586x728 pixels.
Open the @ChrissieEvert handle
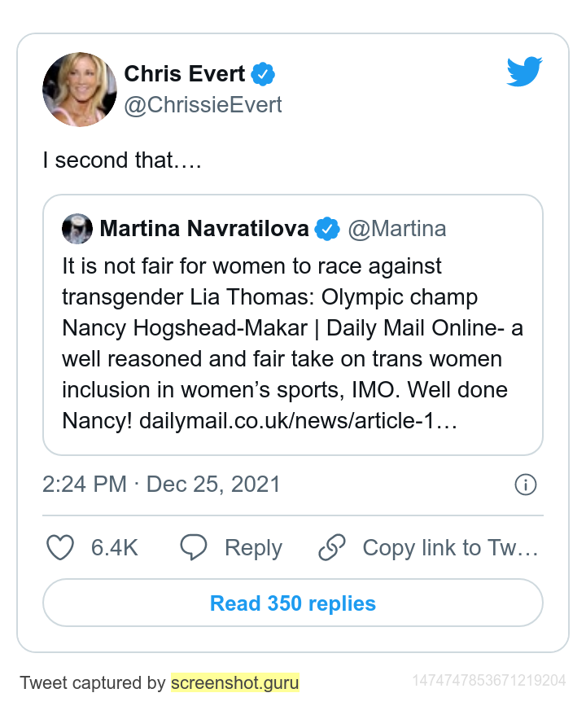tap(203, 105)
